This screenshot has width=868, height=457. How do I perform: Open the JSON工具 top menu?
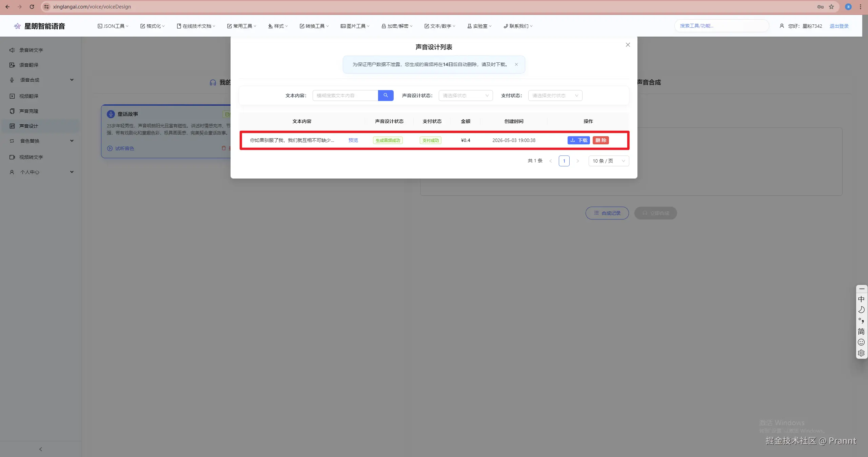(x=113, y=26)
